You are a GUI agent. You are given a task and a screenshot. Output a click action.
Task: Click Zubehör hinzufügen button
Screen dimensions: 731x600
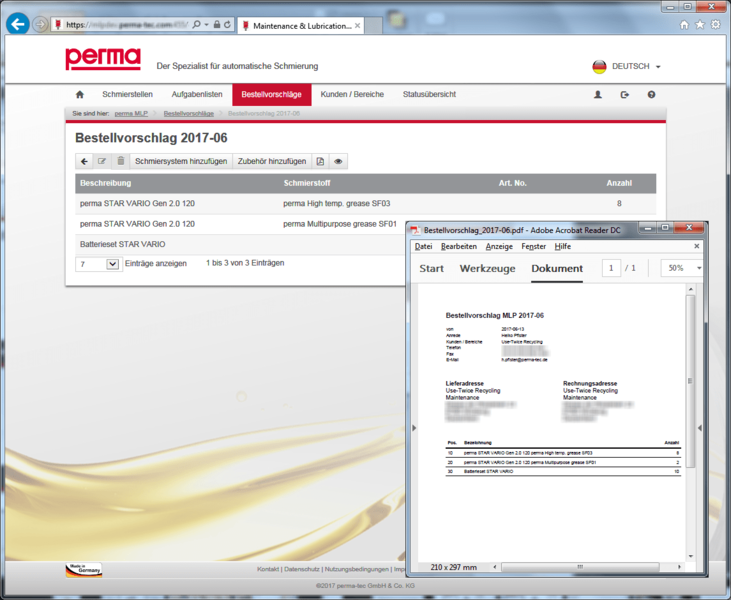click(x=272, y=161)
